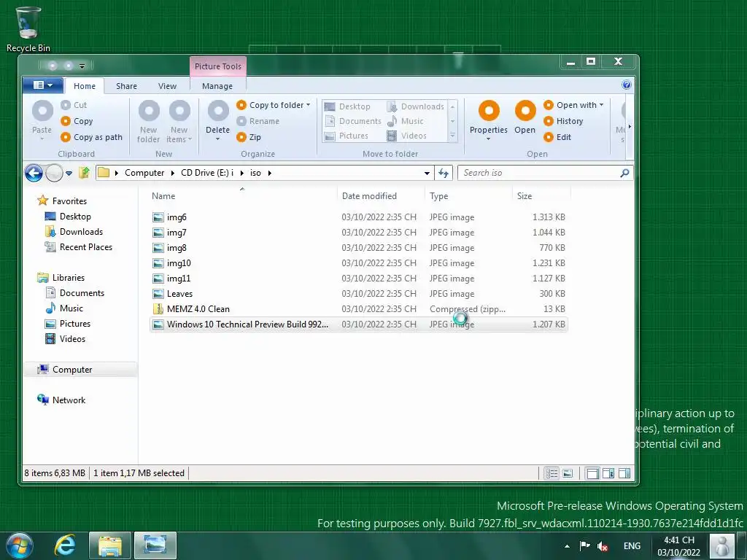Screen dimensions: 747x560
Task: Click Rename in Organize group
Action: pyautogui.click(x=258, y=121)
